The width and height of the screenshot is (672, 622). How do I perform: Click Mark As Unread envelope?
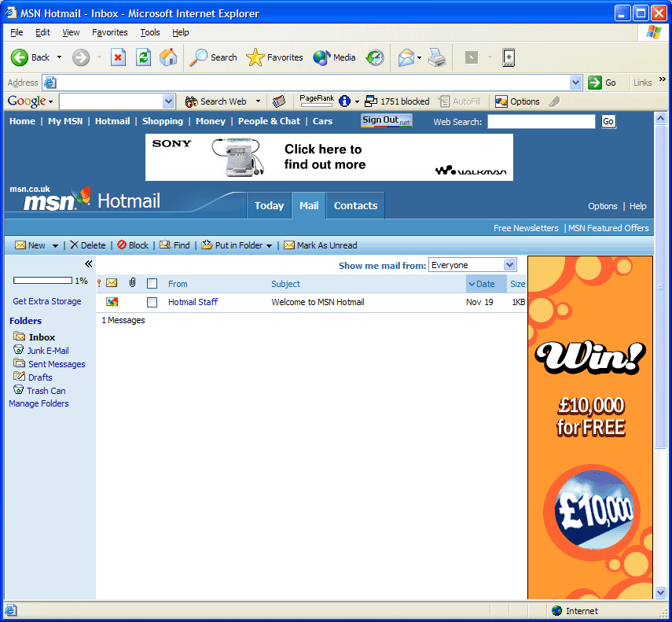pyautogui.click(x=289, y=245)
